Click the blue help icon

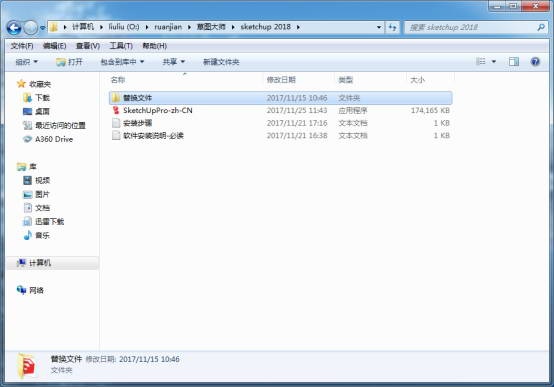pos(535,62)
